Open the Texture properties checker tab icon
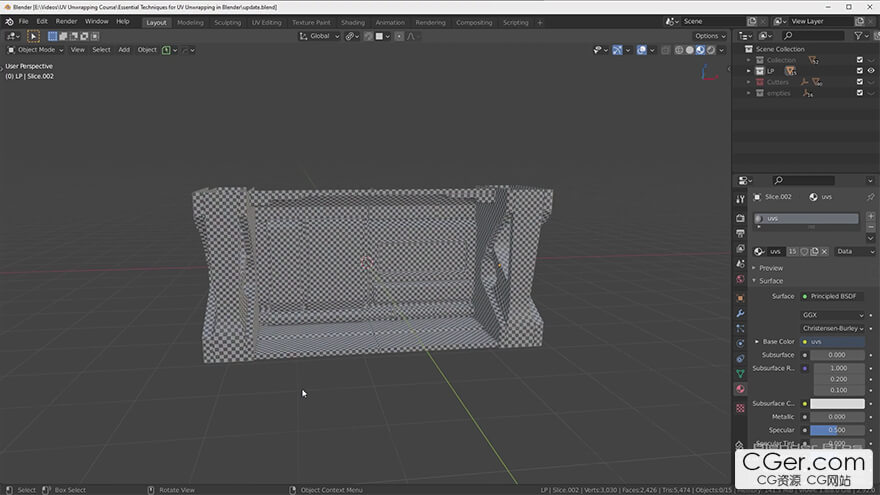This screenshot has width=880, height=495. pos(740,408)
